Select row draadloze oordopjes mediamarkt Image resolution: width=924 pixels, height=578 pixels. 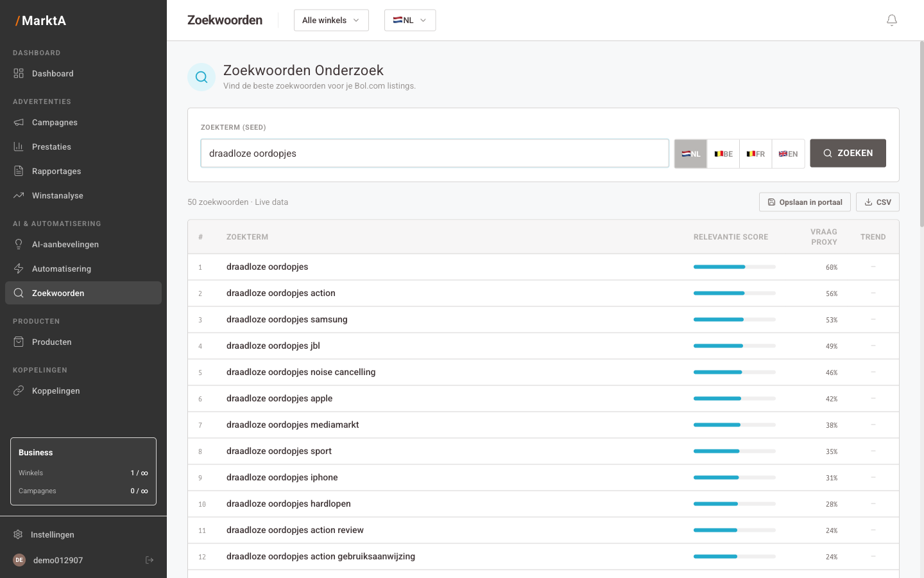[x=543, y=425]
